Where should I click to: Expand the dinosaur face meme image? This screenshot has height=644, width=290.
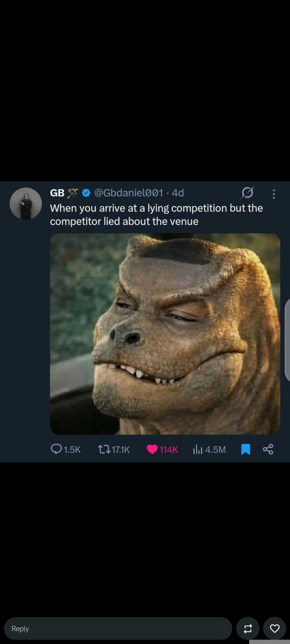click(165, 334)
